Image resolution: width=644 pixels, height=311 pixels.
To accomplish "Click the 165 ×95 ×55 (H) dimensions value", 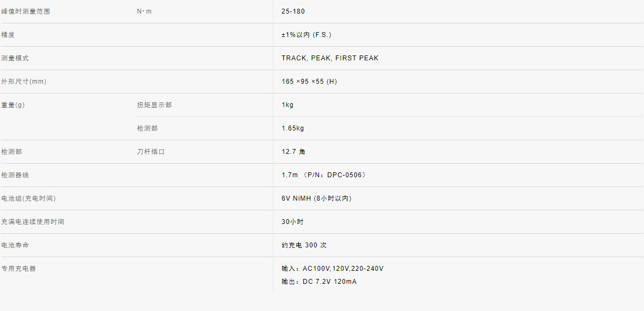I will 309,82.
